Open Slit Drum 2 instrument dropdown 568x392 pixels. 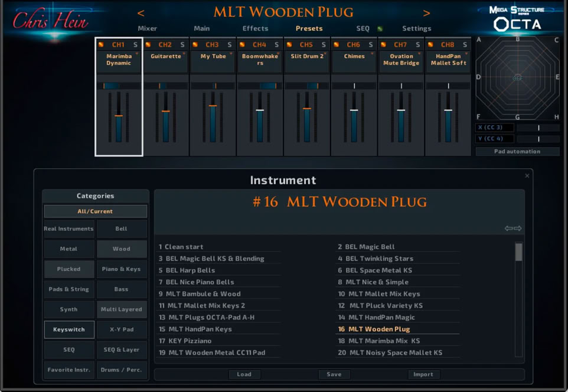(307, 61)
